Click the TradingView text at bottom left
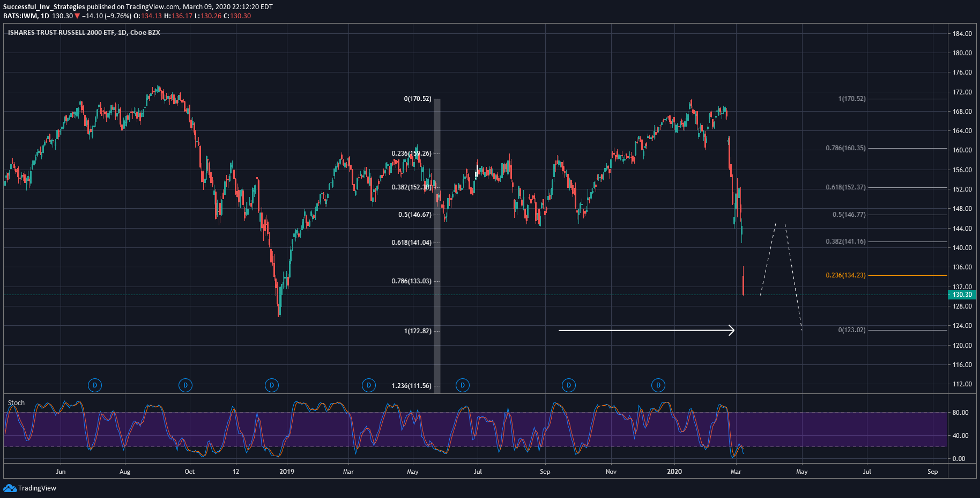 point(37,488)
